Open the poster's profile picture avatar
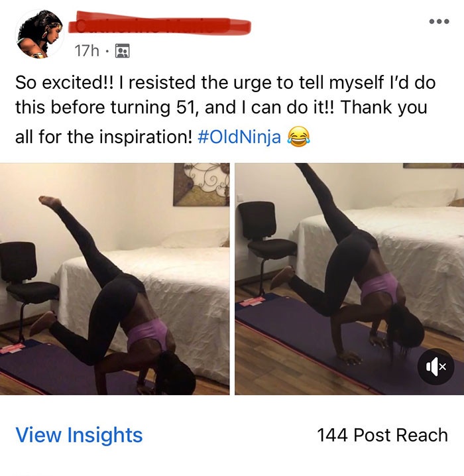Image resolution: width=464 pixels, height=476 pixels. pyautogui.click(x=40, y=34)
